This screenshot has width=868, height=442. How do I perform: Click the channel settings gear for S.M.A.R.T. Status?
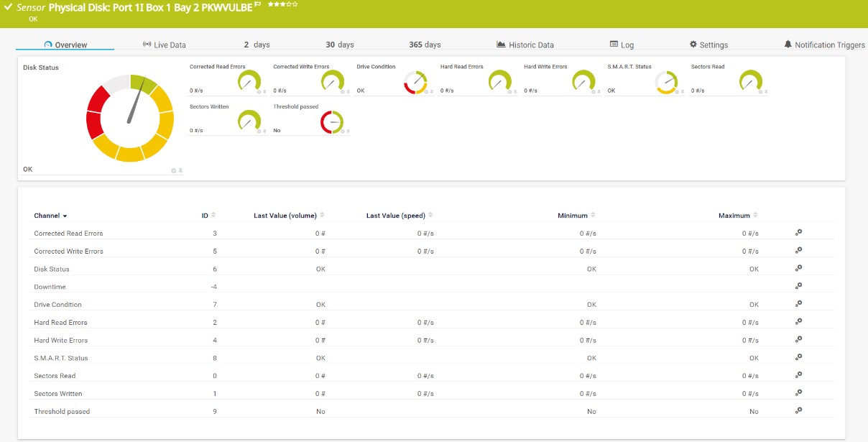(798, 358)
